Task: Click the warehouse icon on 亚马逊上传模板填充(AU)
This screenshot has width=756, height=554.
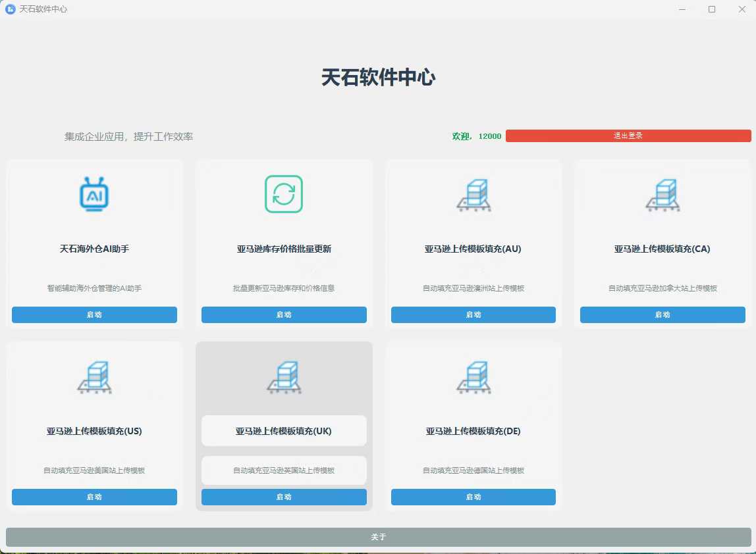Action: 473,194
